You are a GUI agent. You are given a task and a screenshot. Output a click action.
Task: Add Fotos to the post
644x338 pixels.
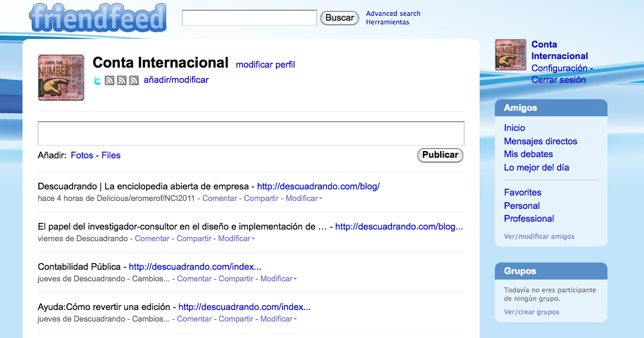[82, 155]
